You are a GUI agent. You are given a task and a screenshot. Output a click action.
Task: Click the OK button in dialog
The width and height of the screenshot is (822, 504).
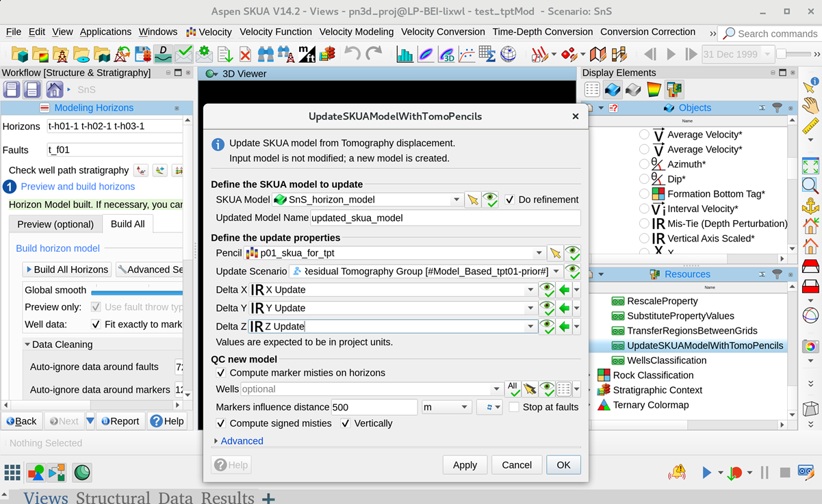pos(563,465)
